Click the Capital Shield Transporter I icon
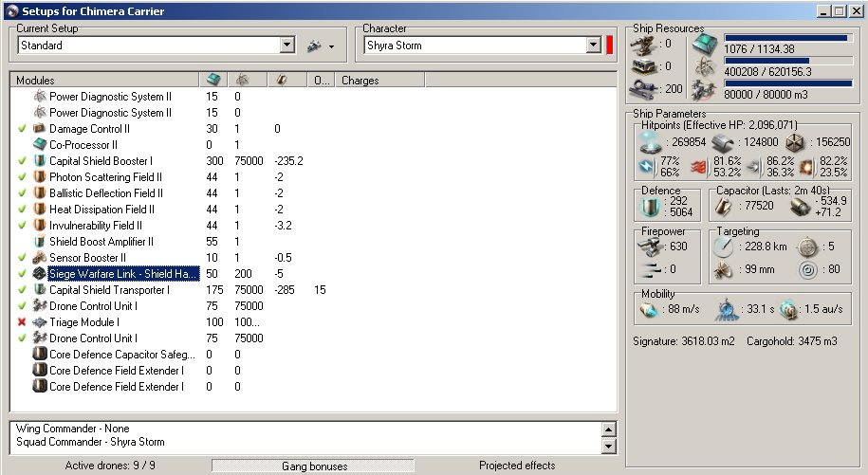Screen dimensions: 868x475 coord(39,289)
